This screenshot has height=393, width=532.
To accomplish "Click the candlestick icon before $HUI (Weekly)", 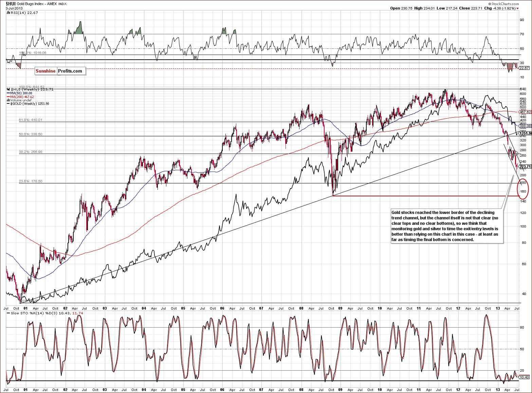I will [8, 90].
